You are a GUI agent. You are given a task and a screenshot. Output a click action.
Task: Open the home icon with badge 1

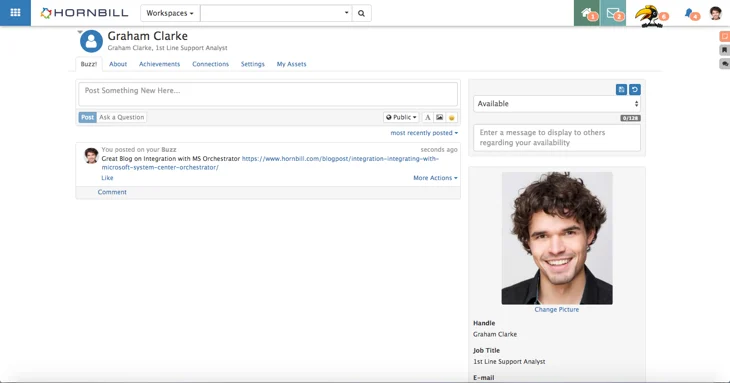587,13
